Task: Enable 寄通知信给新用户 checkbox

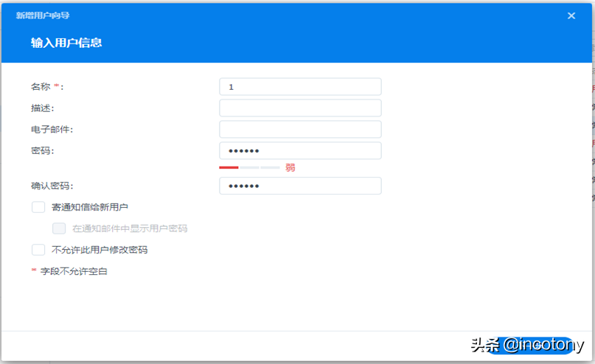Action: coord(38,207)
